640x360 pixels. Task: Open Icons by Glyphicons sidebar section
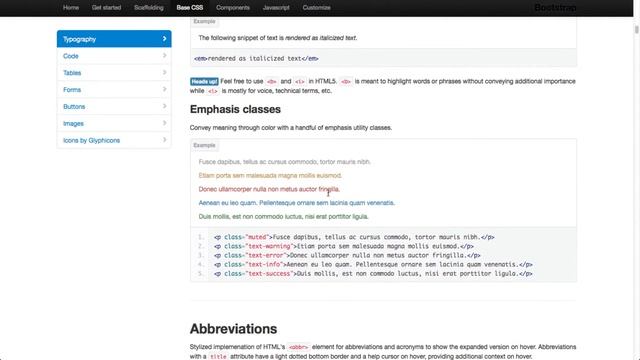pos(114,140)
